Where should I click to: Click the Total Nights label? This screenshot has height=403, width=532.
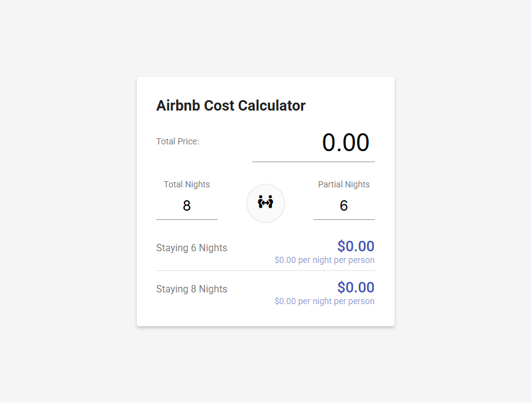coord(187,184)
